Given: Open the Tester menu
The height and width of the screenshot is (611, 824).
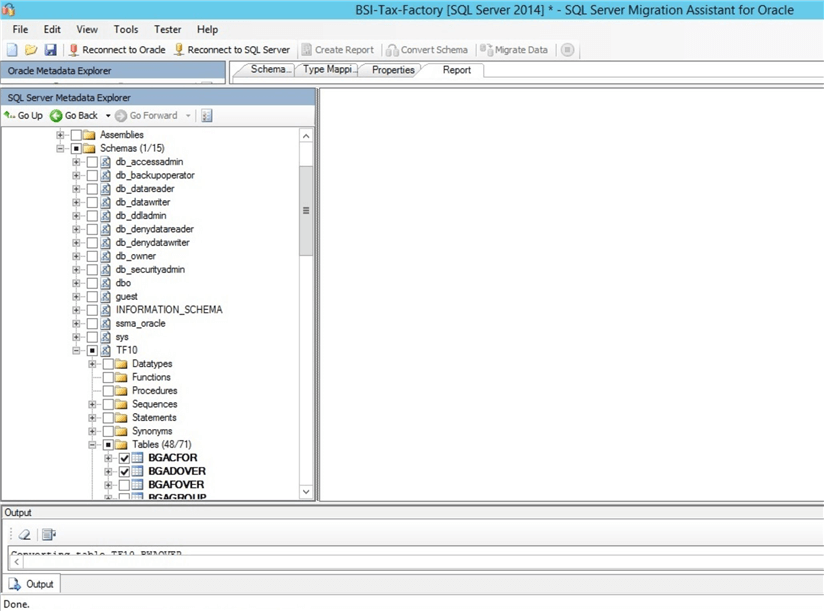Looking at the screenshot, I should [x=167, y=29].
